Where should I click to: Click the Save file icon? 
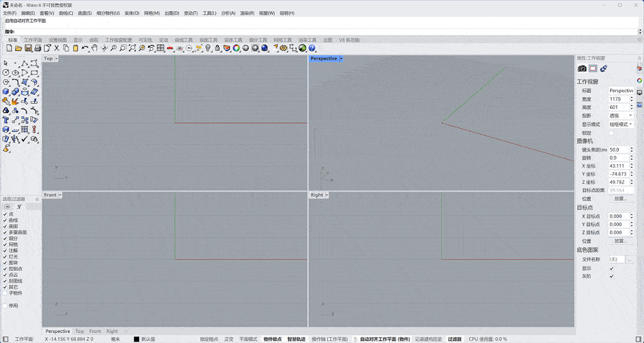coord(28,48)
